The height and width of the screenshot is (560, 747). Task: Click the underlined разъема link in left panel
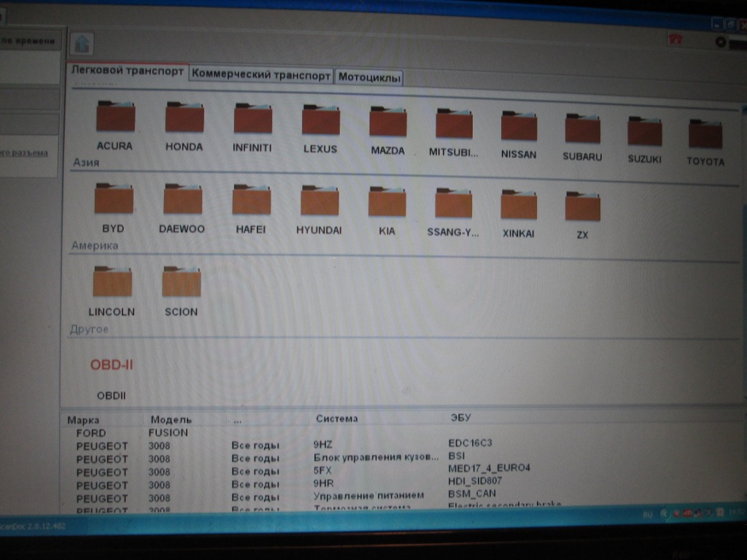24,153
